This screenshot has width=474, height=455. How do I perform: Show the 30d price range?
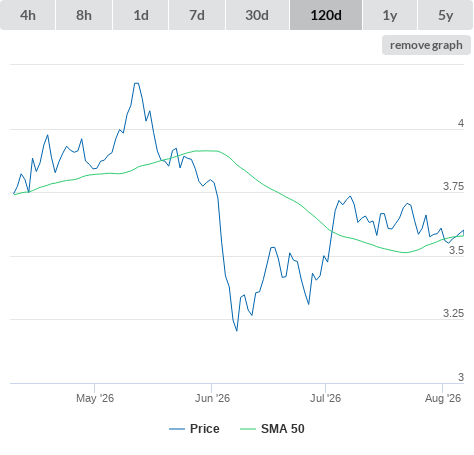[x=257, y=15]
